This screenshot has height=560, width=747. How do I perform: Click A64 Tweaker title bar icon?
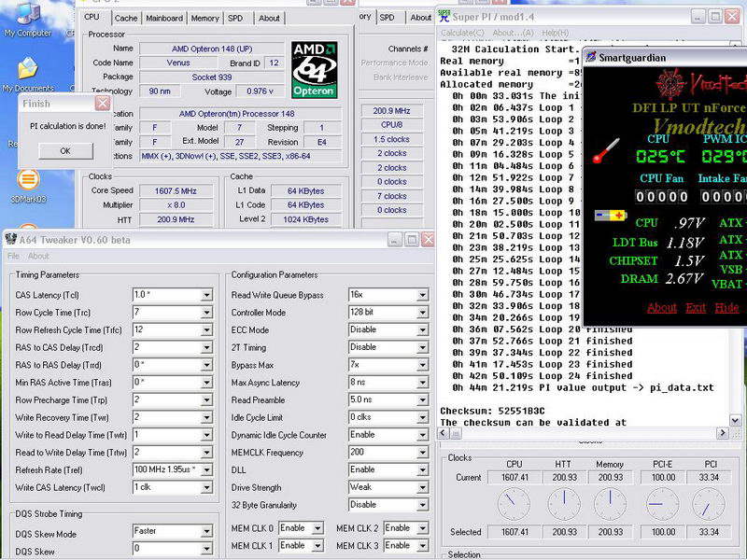(x=11, y=240)
